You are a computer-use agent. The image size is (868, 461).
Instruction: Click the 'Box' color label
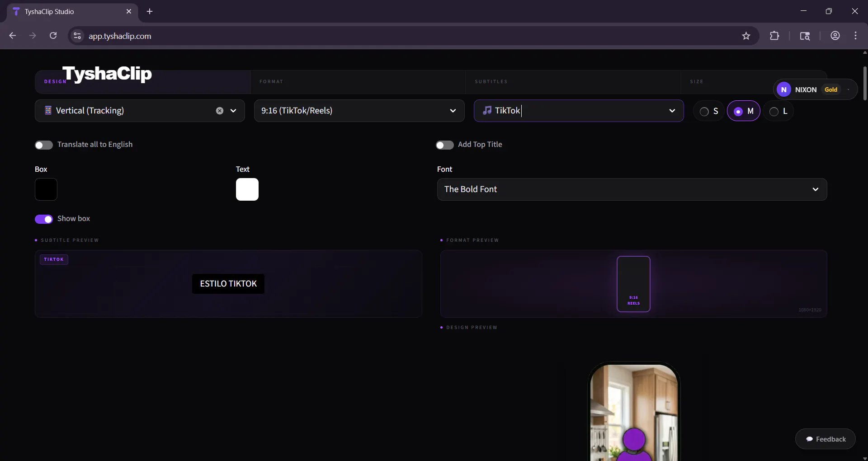[41, 169]
